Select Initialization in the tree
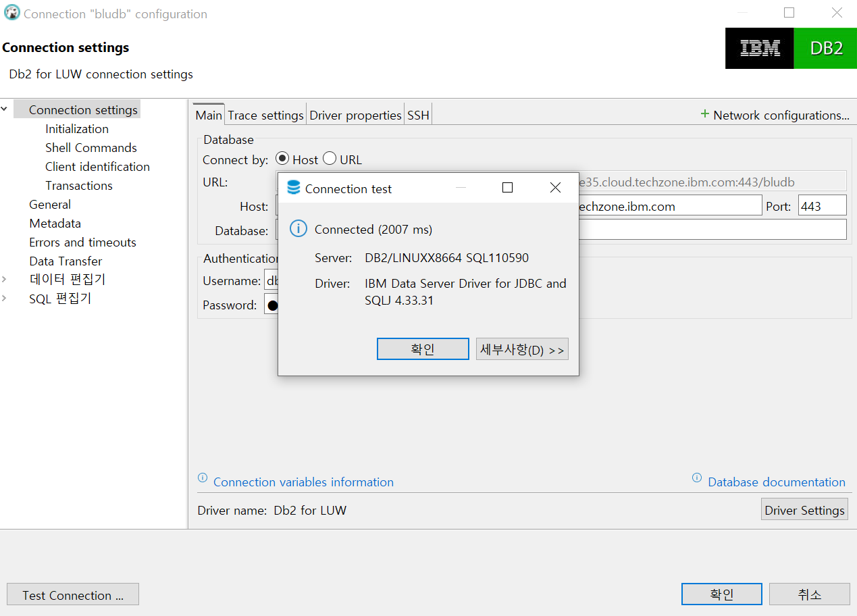Viewport: 857px width, 616px height. pyautogui.click(x=77, y=128)
